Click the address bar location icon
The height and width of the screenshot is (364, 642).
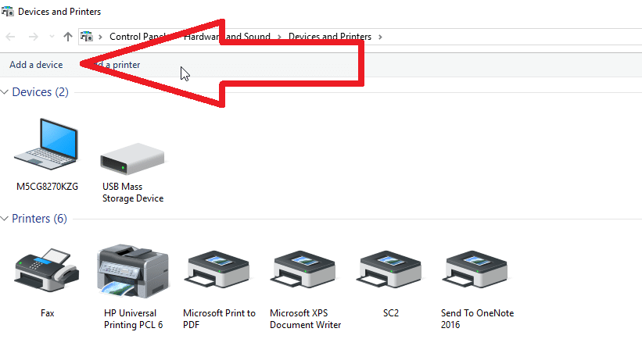click(x=86, y=37)
